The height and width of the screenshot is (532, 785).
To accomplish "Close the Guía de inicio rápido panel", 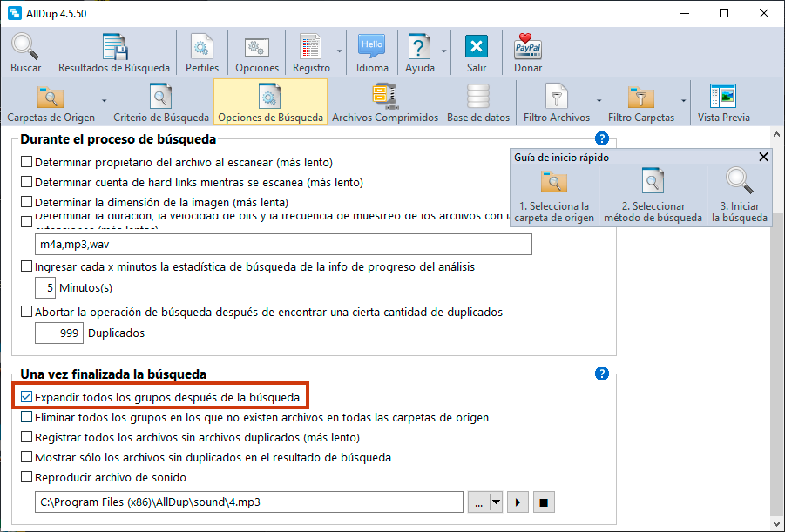I will tap(763, 157).
